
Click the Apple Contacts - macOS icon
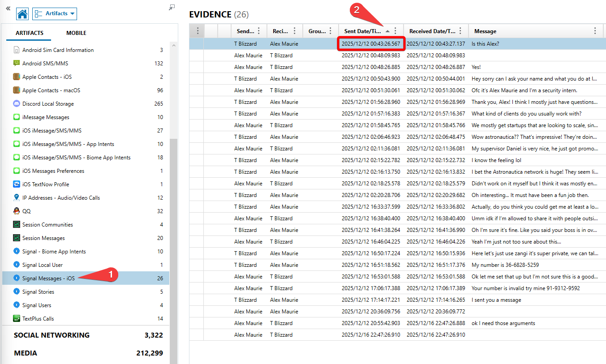click(x=17, y=90)
